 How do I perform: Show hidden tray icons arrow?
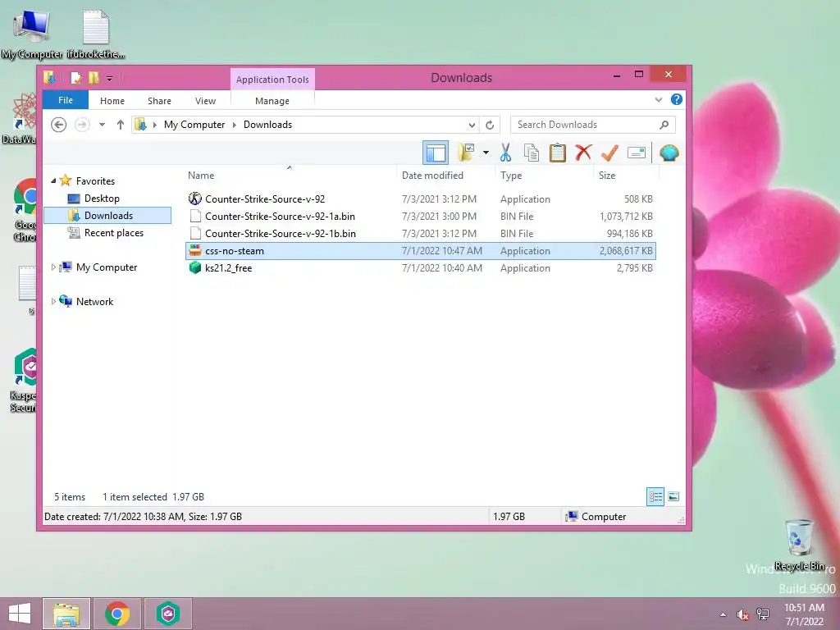coord(724,614)
